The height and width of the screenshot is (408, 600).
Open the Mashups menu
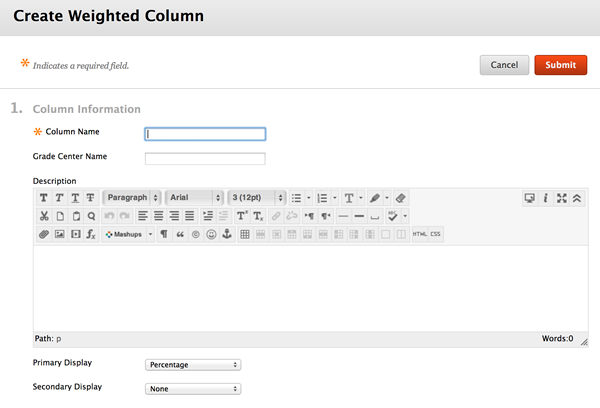pos(128,234)
